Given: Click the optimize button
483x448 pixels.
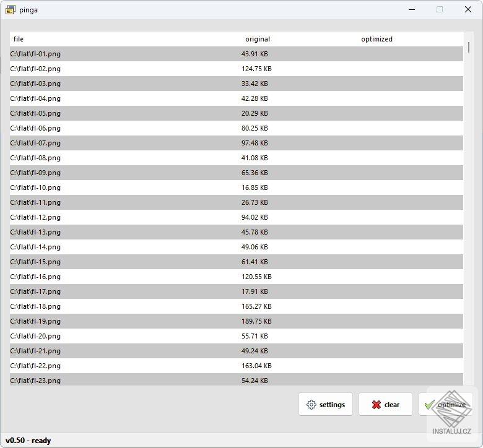Looking at the screenshot, I should coord(445,404).
